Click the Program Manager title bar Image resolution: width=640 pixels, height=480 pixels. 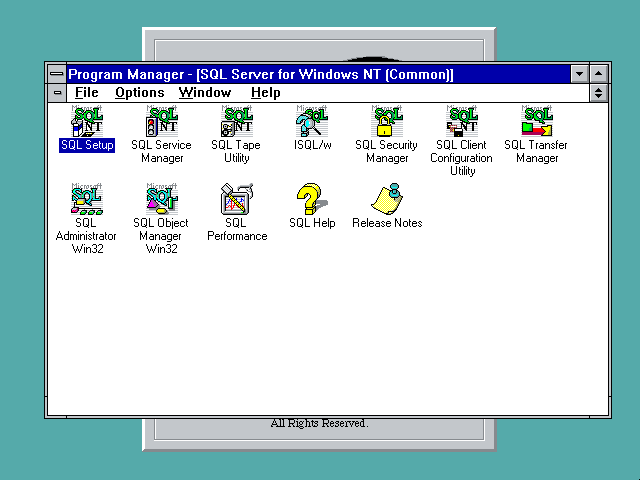click(x=318, y=74)
